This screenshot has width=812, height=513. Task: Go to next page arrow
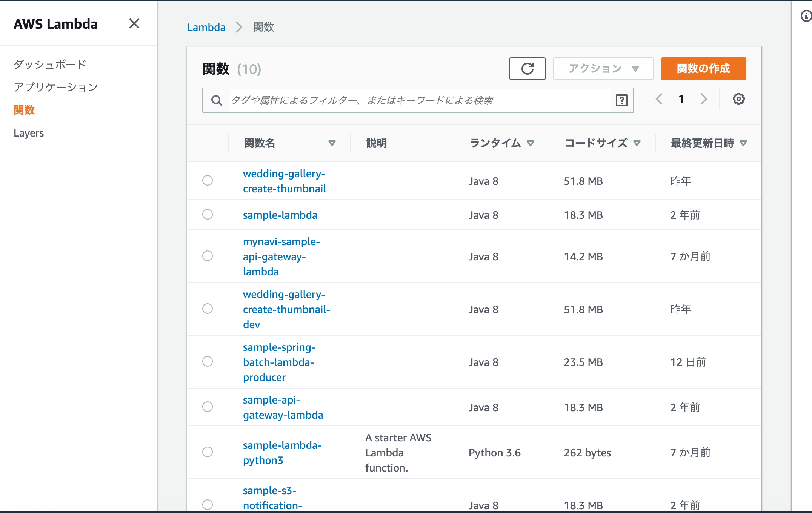tap(703, 99)
